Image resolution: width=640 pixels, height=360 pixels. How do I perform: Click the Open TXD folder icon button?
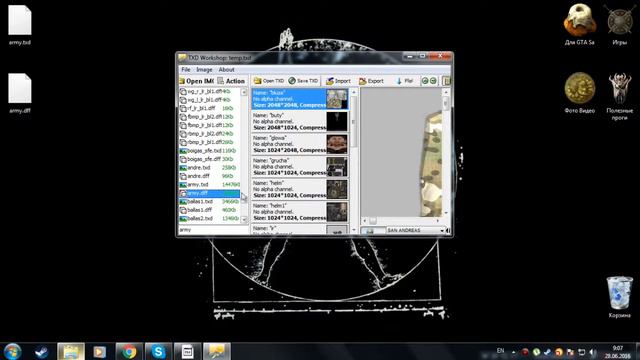coord(269,81)
